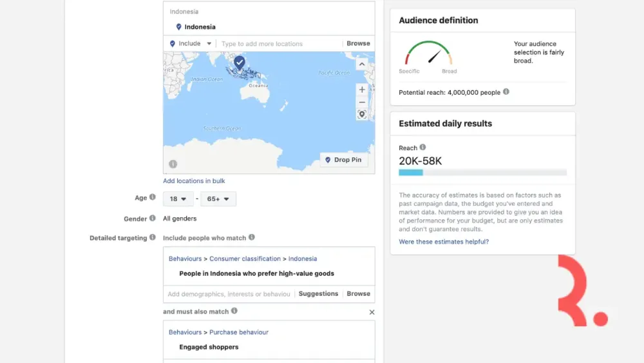Click 'Potential reach: 4,000,000 people' text

pyautogui.click(x=450, y=92)
